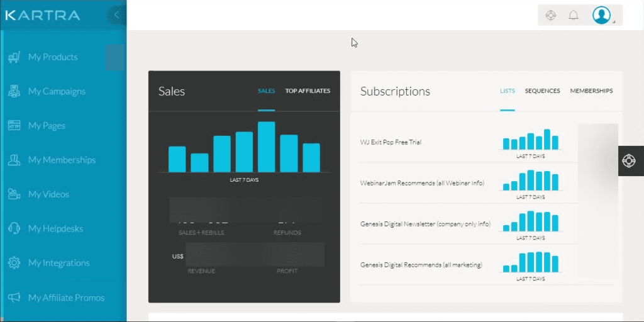
Task: Click the My Campaigns icon
Action: tap(14, 91)
